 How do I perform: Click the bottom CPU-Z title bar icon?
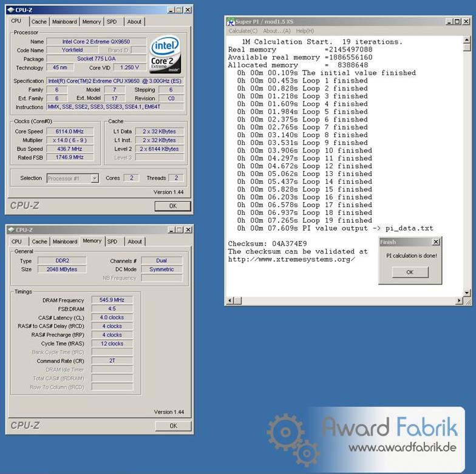click(12, 229)
